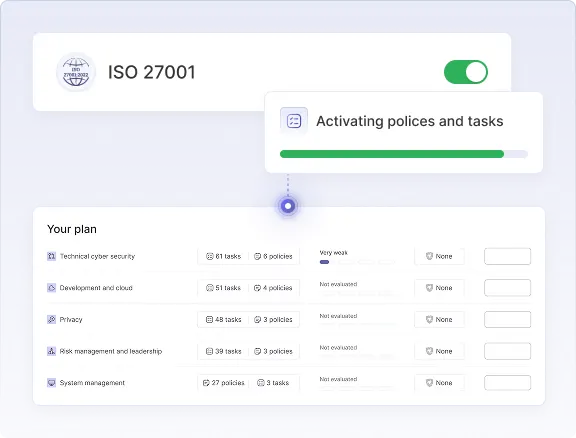Click empty box in Technical cyber security row
The height and width of the screenshot is (438, 576).
507,256
